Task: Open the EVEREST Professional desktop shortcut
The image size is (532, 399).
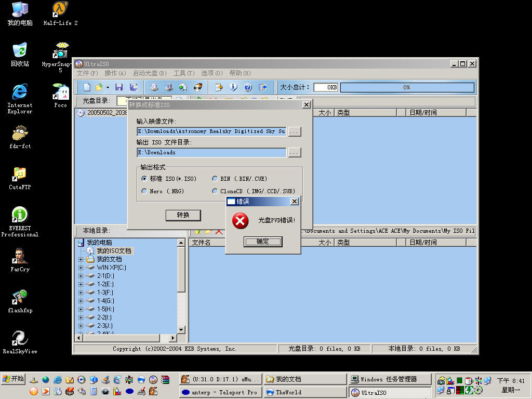Action: [x=20, y=221]
